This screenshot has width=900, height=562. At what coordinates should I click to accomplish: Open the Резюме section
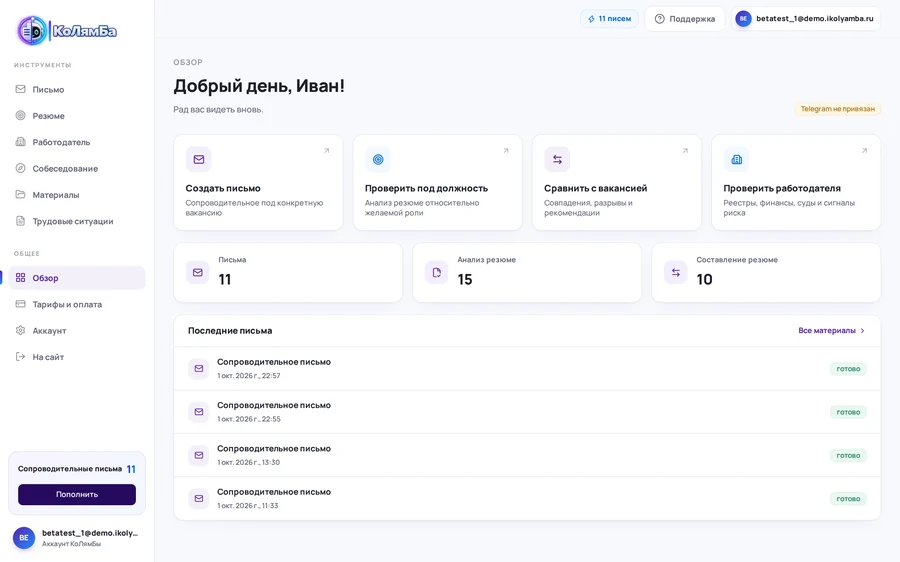pos(77,115)
